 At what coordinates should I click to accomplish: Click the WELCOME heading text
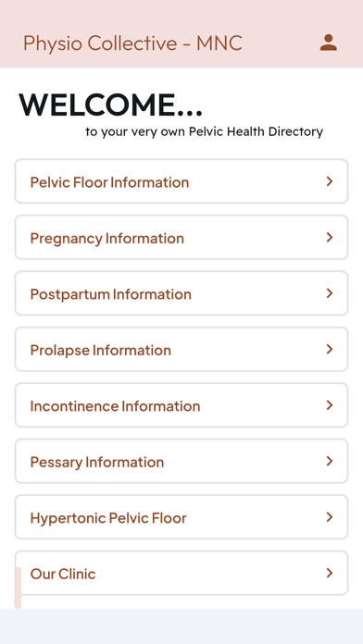[111, 105]
